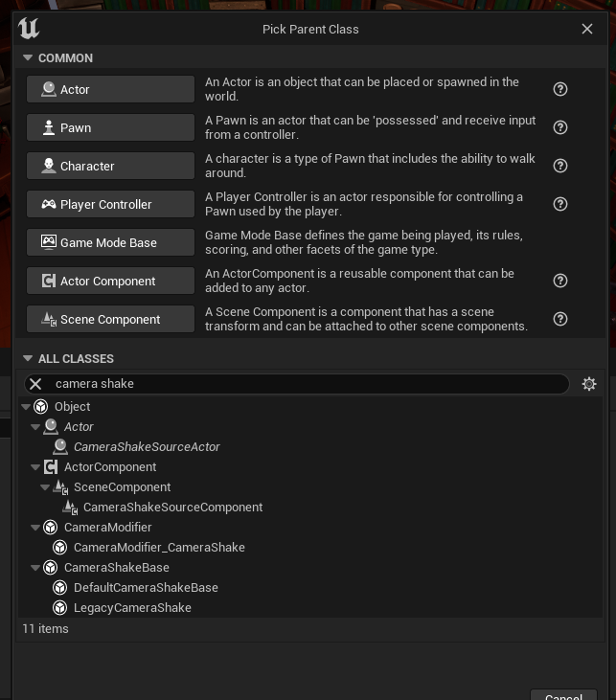This screenshot has width=616, height=700.
Task: Choose CameraShakeSourceComponent from the tree
Action: coord(172,508)
